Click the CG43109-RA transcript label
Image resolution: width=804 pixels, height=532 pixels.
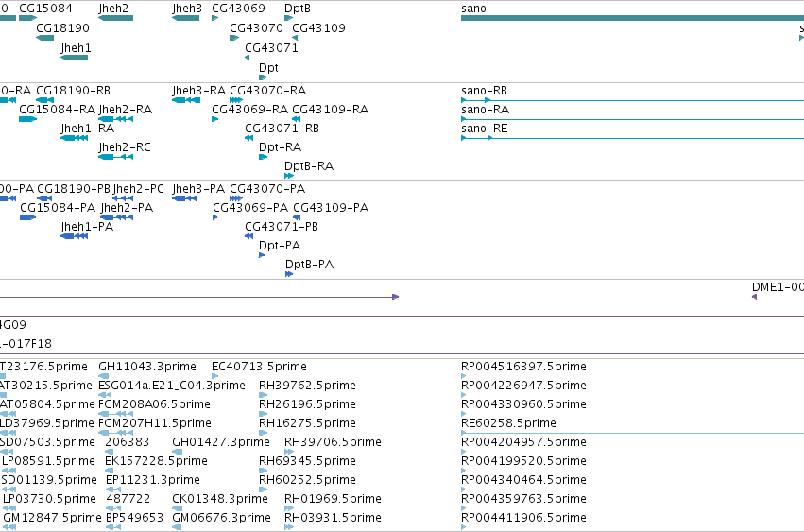(331, 110)
